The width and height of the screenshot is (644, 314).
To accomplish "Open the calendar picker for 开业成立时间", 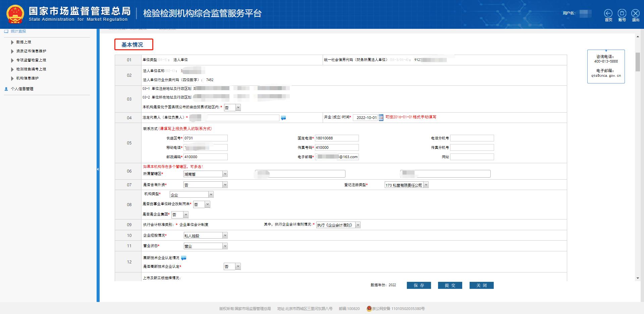I will (381, 118).
